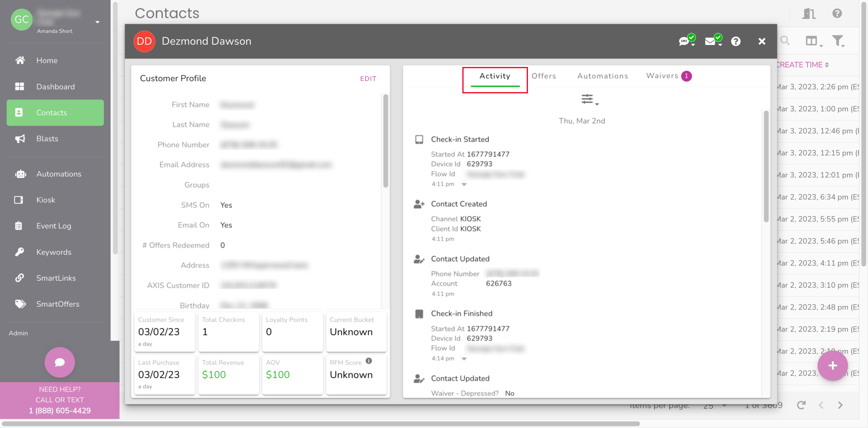Image resolution: width=868 pixels, height=428 pixels.
Task: Click the SMS On Yes value
Action: 226,205
